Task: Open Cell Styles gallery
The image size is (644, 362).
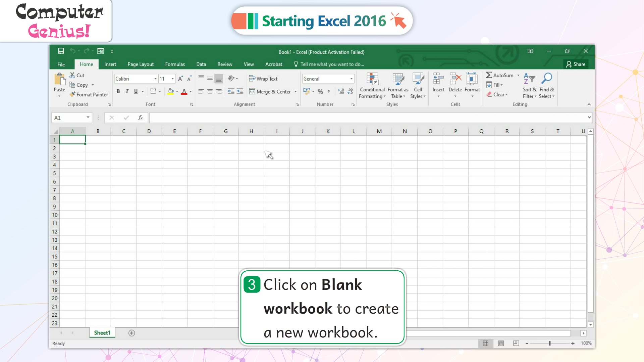Action: pos(418,86)
